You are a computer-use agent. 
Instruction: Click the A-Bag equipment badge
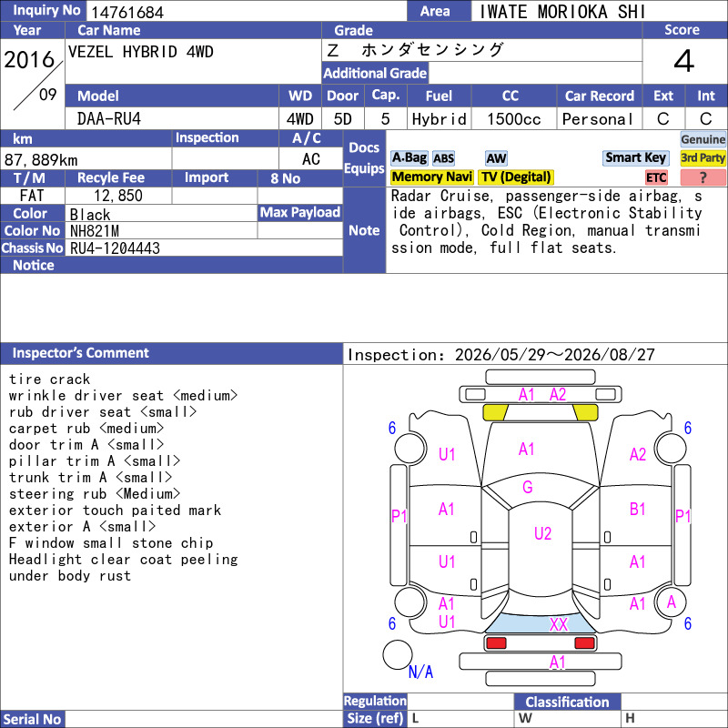click(409, 158)
